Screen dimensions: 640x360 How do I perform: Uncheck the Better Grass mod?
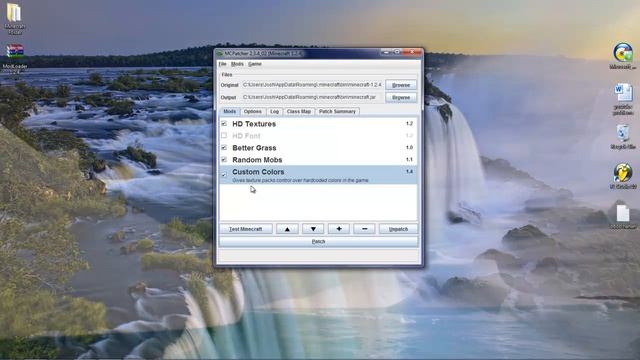pyautogui.click(x=224, y=147)
